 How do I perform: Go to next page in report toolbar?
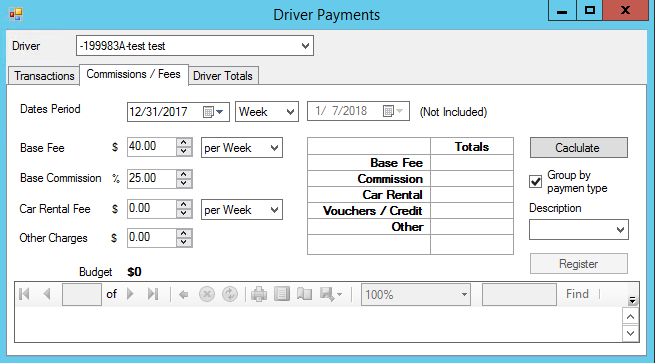coord(130,294)
